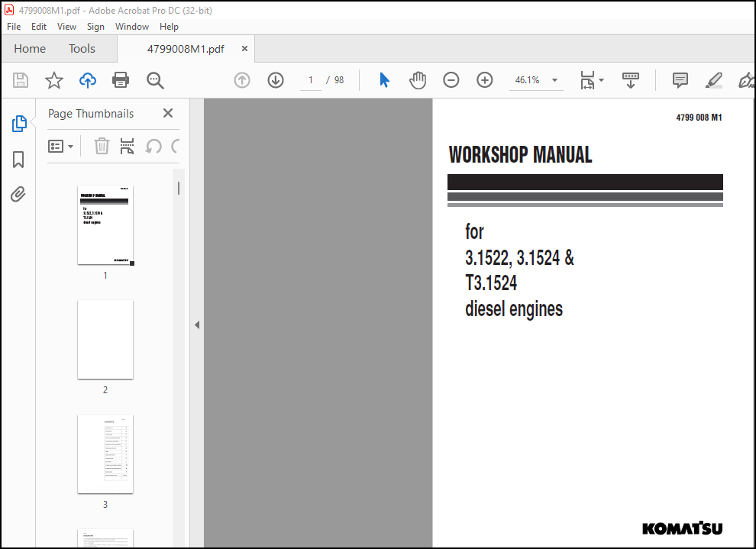
Task: Collapse the navigation pane arrow
Action: (x=197, y=325)
